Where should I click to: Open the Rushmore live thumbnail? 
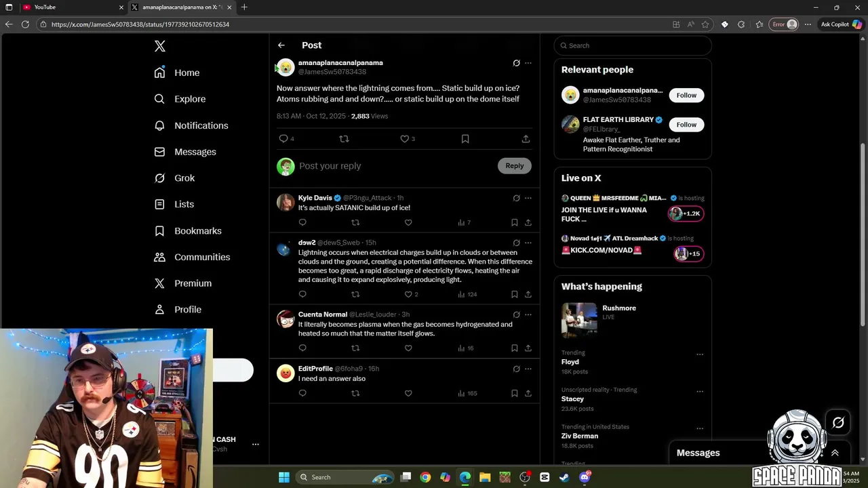pyautogui.click(x=579, y=320)
